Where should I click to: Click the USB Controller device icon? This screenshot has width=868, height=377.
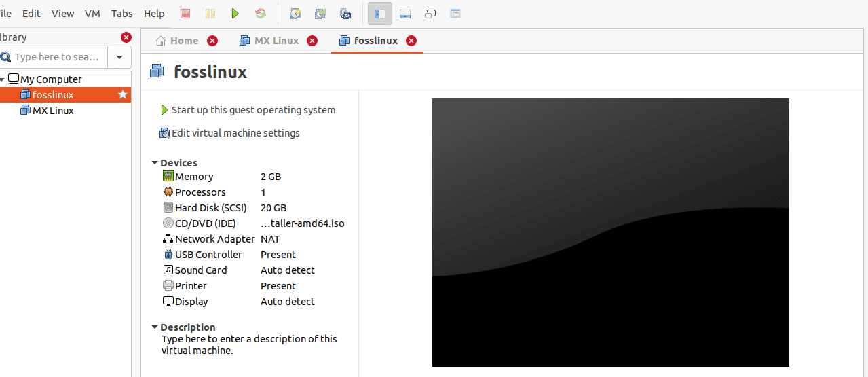(168, 254)
